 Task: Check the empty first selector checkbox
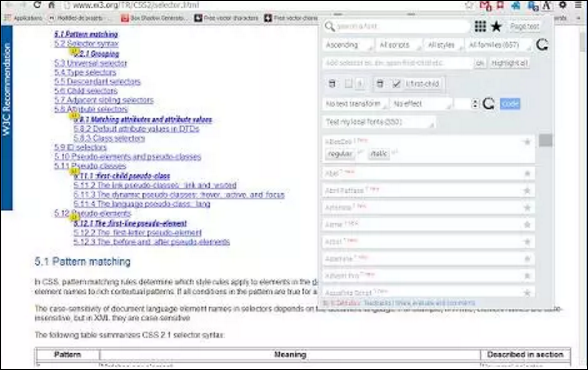pyautogui.click(x=348, y=84)
